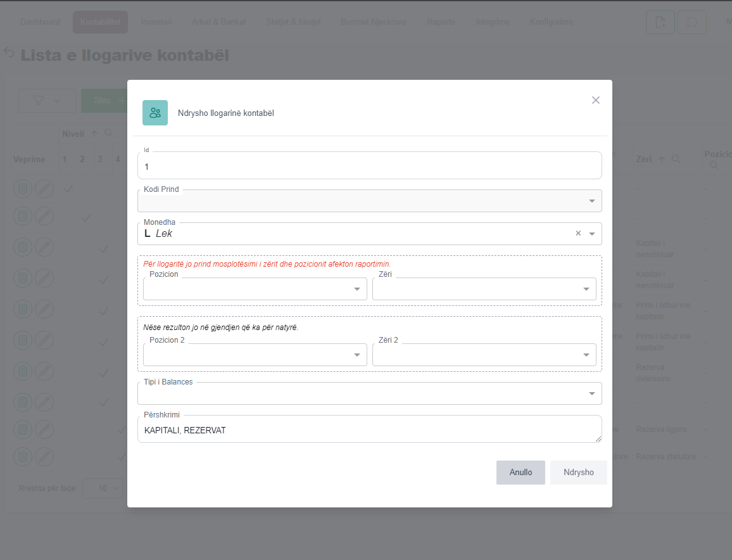Go to the Raporte menu
Screen dimensions: 732x560
coord(441,22)
